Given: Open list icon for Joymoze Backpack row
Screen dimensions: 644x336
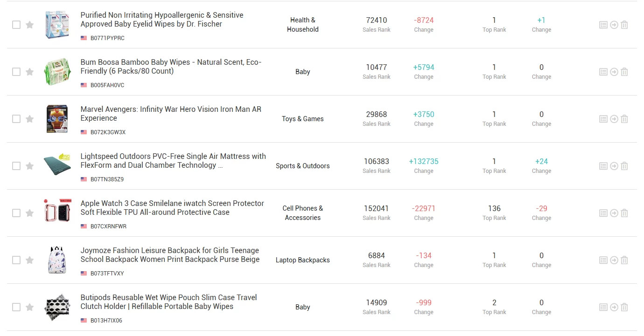Looking at the screenshot, I should [603, 260].
